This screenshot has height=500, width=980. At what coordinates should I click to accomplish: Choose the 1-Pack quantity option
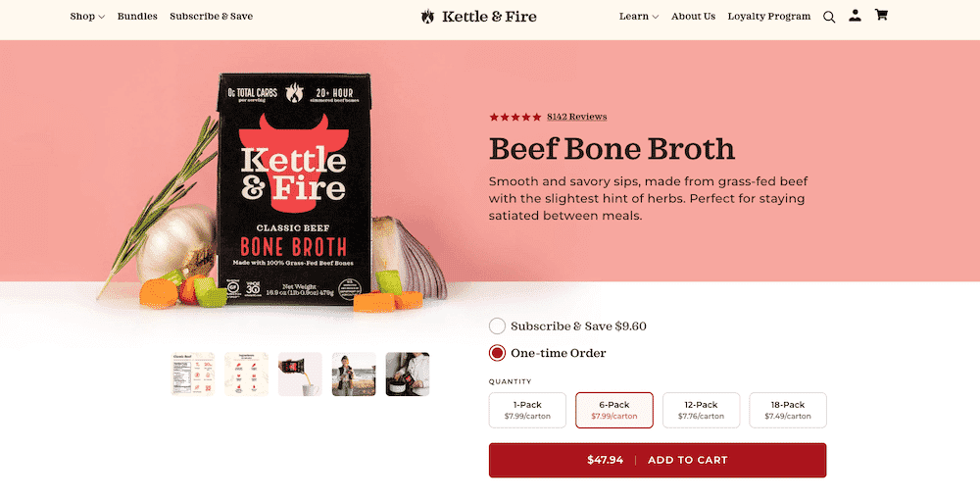click(527, 410)
